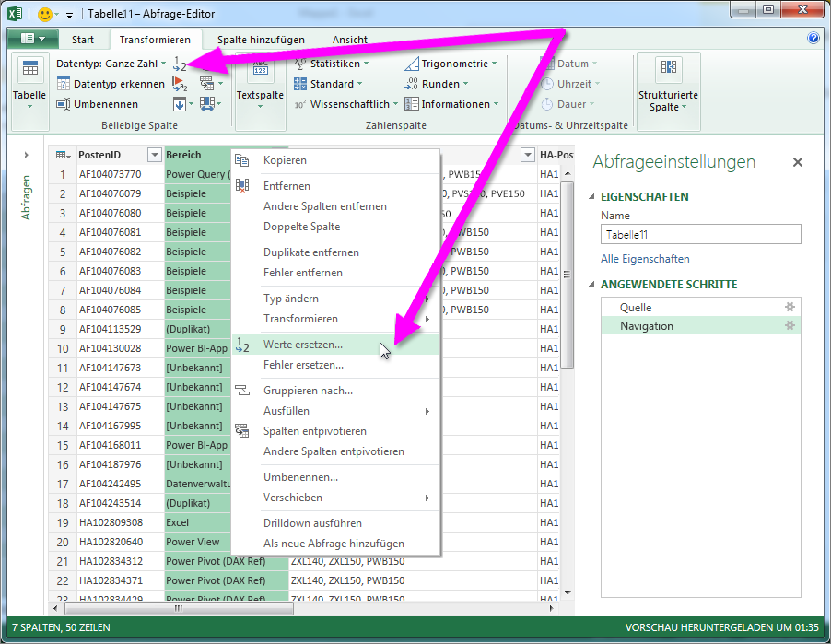Open the Ausfüllen submenu
This screenshot has width=831, height=644.
(335, 411)
